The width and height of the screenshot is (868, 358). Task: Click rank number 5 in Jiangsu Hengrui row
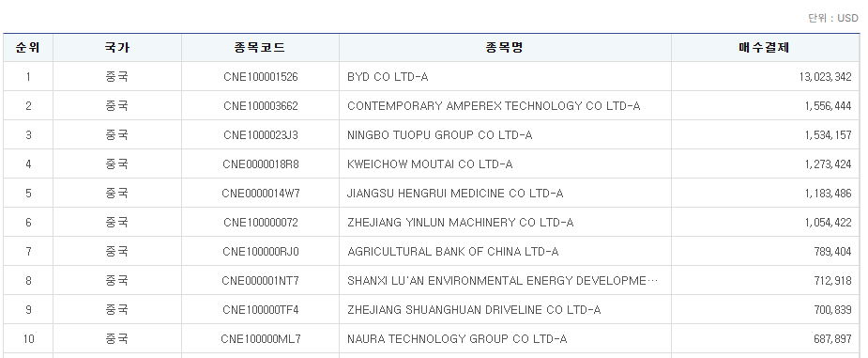[x=28, y=194]
